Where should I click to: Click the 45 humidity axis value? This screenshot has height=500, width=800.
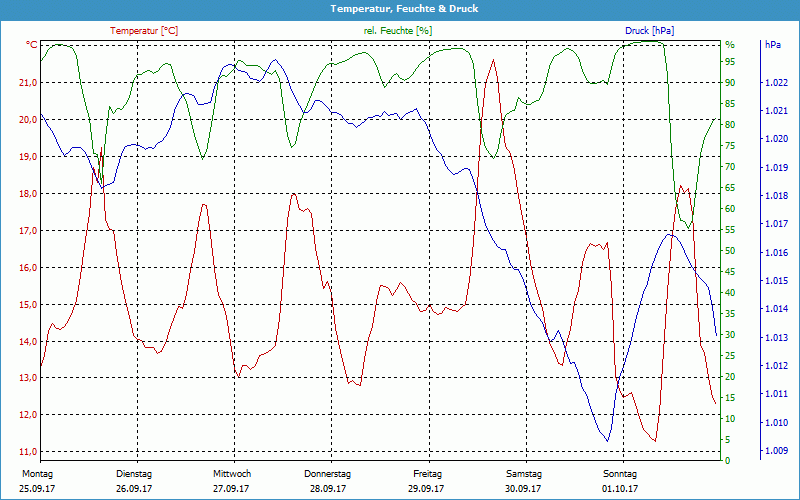(730, 272)
